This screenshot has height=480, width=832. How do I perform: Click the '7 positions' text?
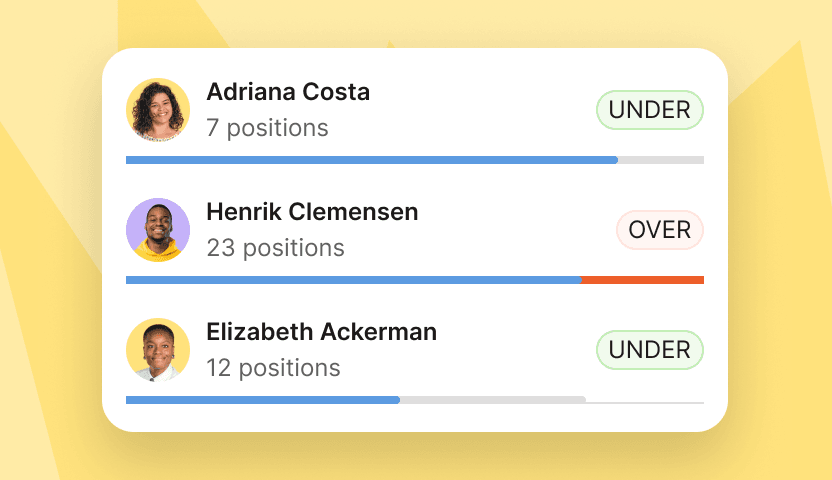tap(267, 128)
